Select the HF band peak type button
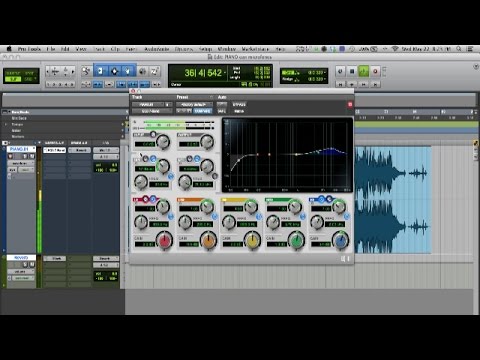Image resolution: width=480 pixels, height=360 pixels. (x=322, y=199)
